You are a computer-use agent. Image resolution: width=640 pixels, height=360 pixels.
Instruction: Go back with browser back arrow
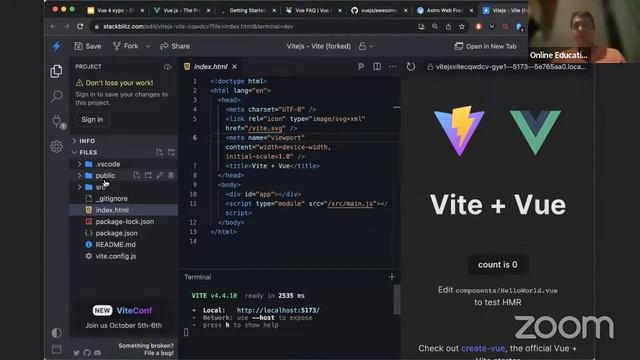53,27
